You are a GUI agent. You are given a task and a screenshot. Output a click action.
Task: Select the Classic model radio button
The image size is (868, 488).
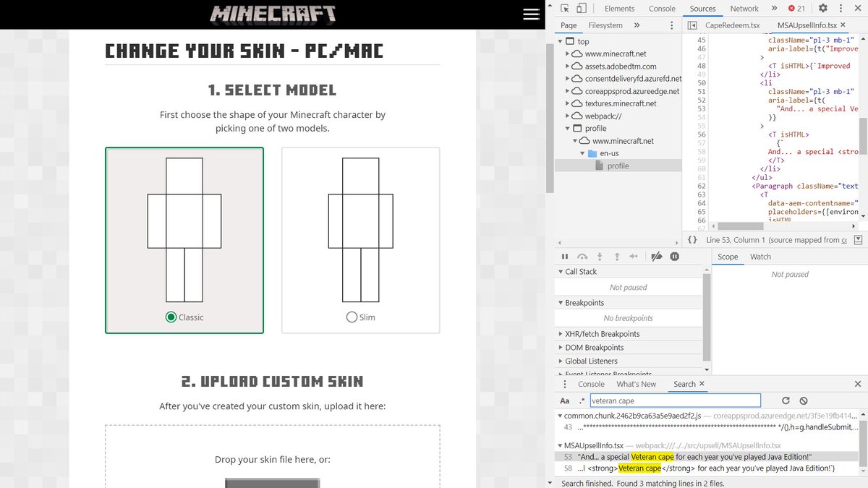(171, 317)
